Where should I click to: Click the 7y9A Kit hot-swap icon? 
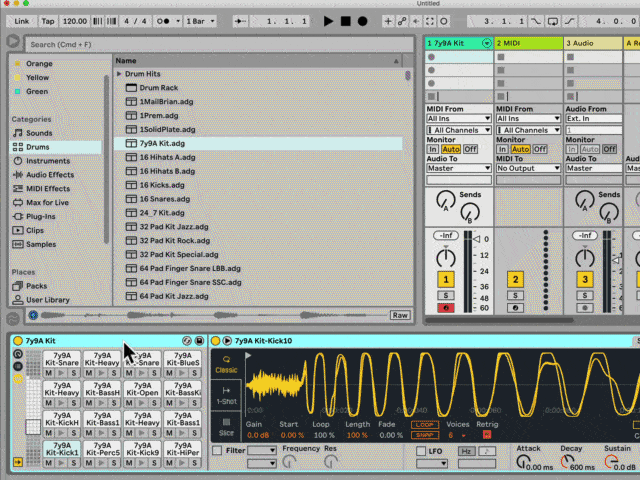point(187,341)
